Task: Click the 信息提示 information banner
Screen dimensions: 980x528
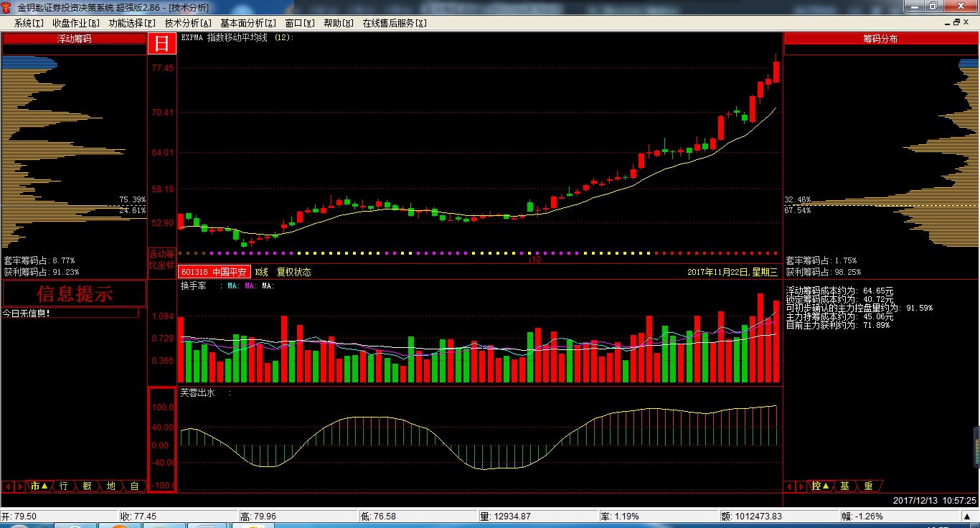Action: tap(75, 293)
